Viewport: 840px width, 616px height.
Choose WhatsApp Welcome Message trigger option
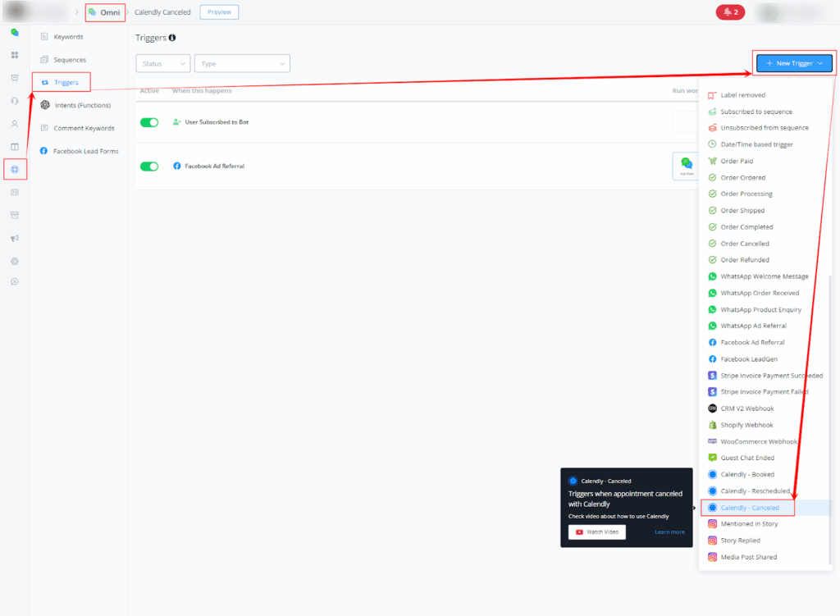click(764, 276)
